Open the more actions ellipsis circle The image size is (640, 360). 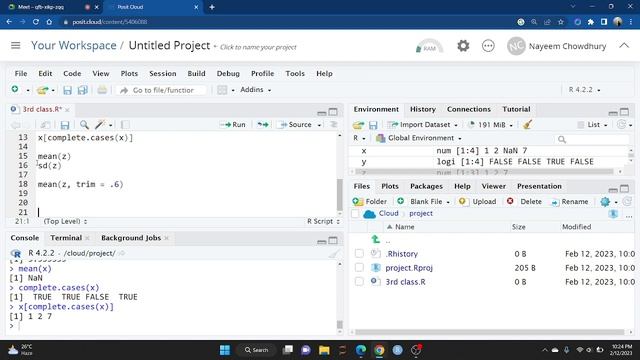tap(488, 46)
